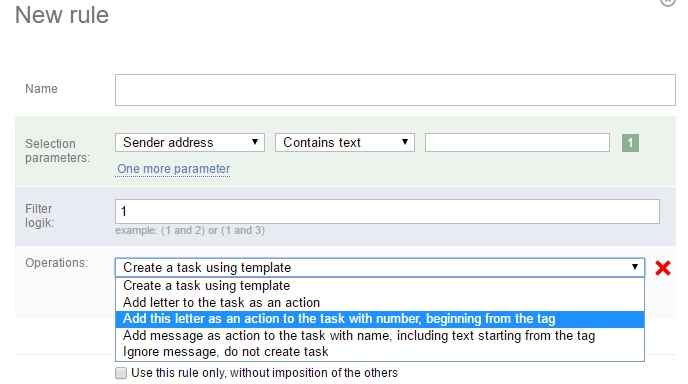Close the New rule dialog
Screen dimensions: 688x384
[668, 2]
